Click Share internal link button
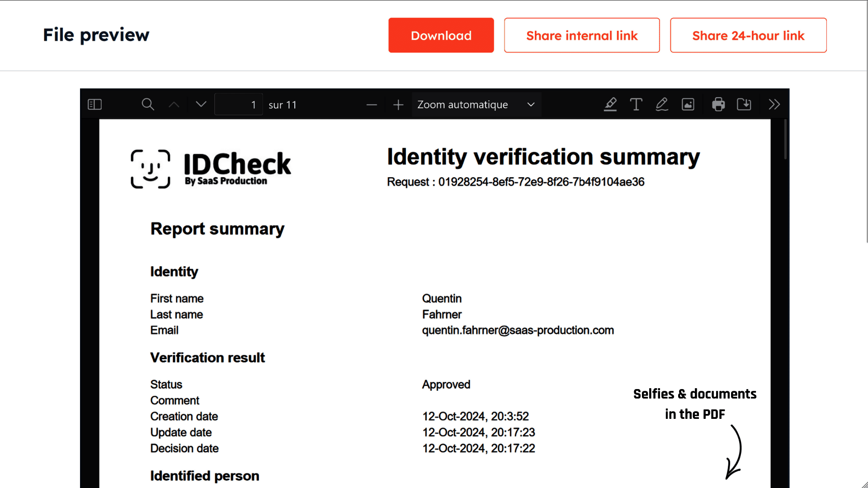This screenshot has height=488, width=868. click(x=582, y=35)
